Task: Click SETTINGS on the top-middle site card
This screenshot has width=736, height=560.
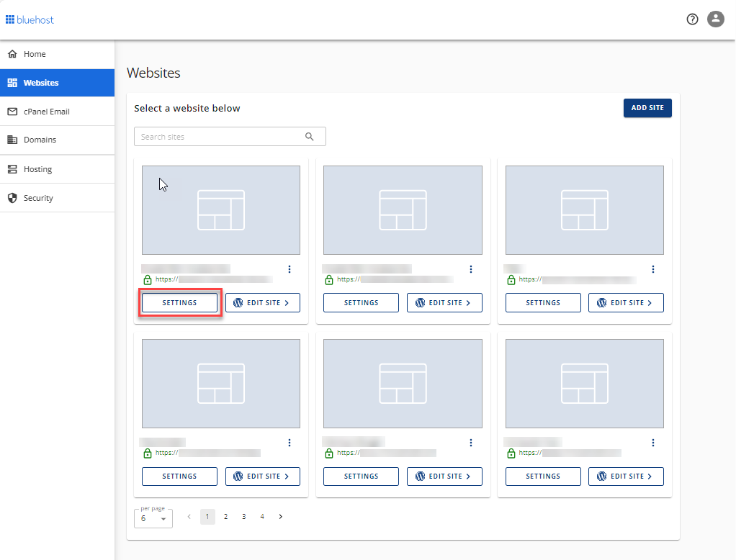Action: coord(361,303)
